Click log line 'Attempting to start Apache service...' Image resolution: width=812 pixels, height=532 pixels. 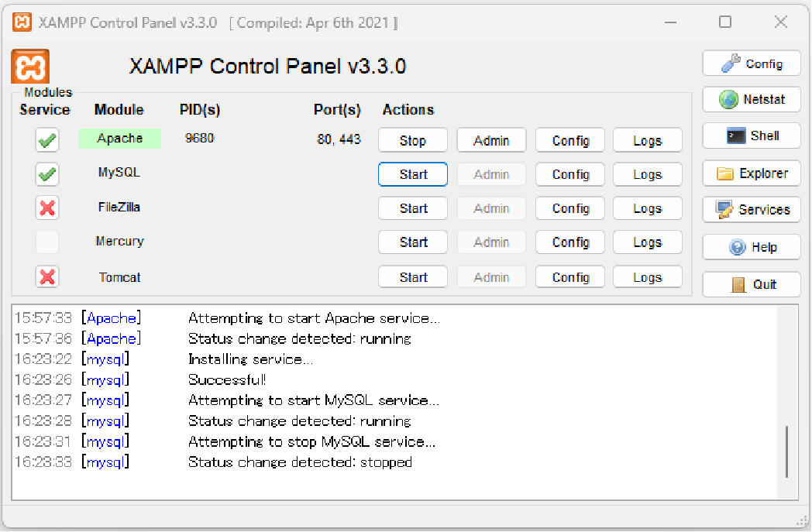314,317
